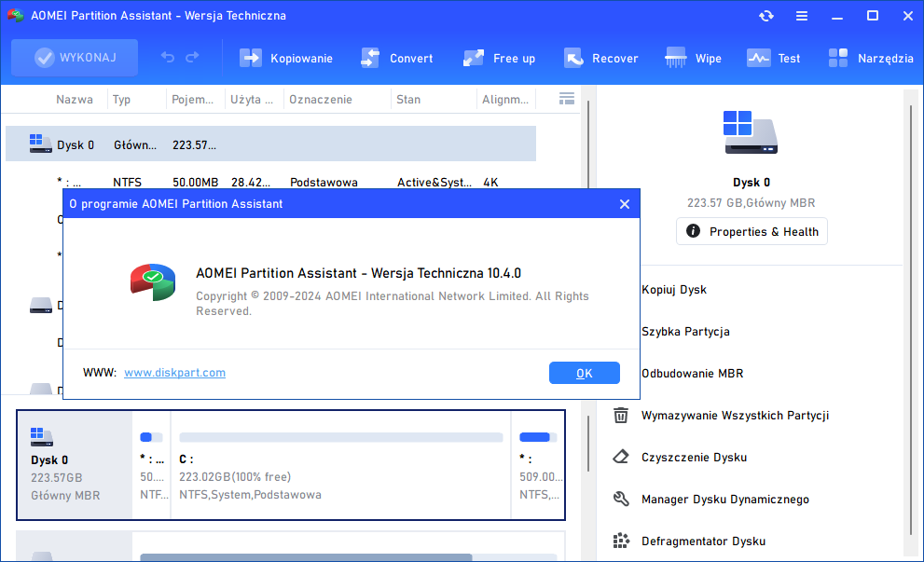Viewport: 924px width, 562px height.
Task: Open the Kopiowanie toolbar menu
Action: [286, 59]
